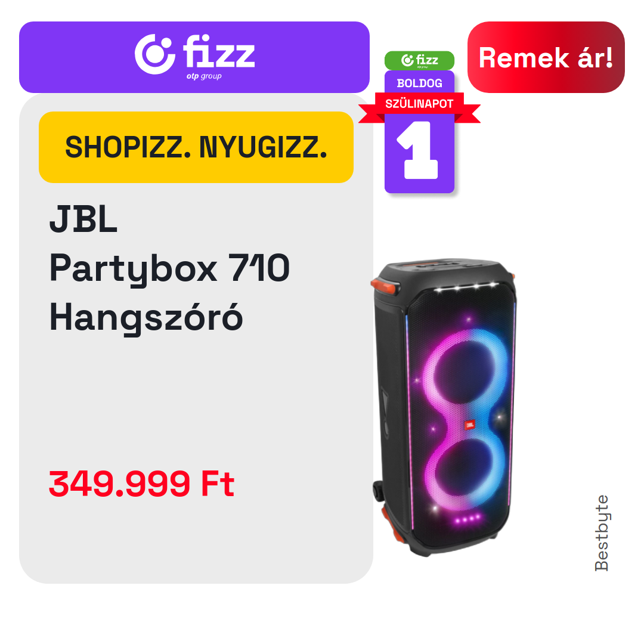Click the Remek ár! red button
Viewport: 644px width, 644px height.
[x=546, y=57]
